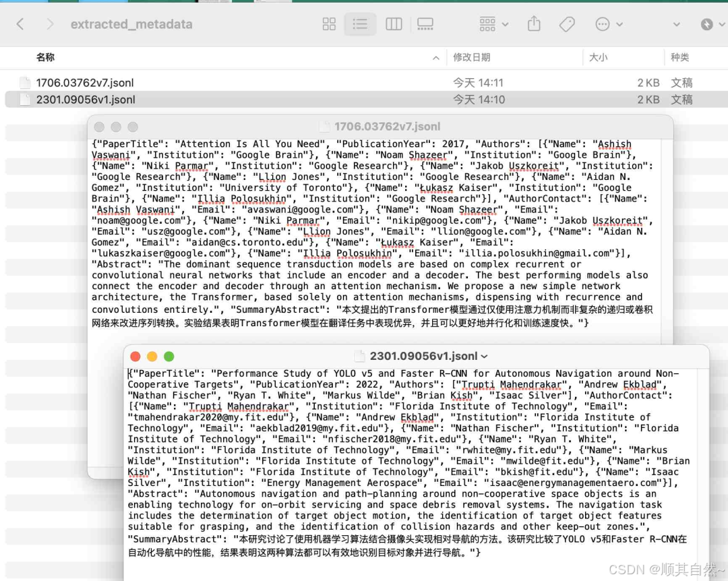This screenshot has height=581, width=728.
Task: Click the Edit Tags icon
Action: [567, 24]
